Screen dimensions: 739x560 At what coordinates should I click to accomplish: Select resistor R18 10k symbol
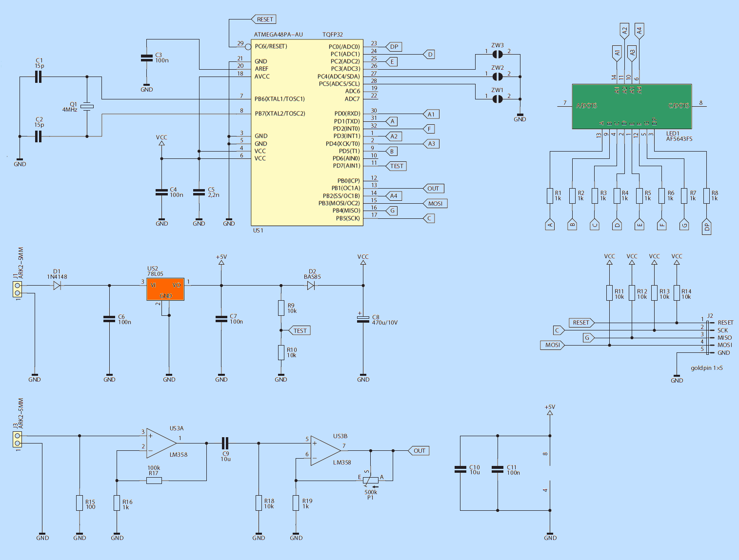tap(259, 503)
